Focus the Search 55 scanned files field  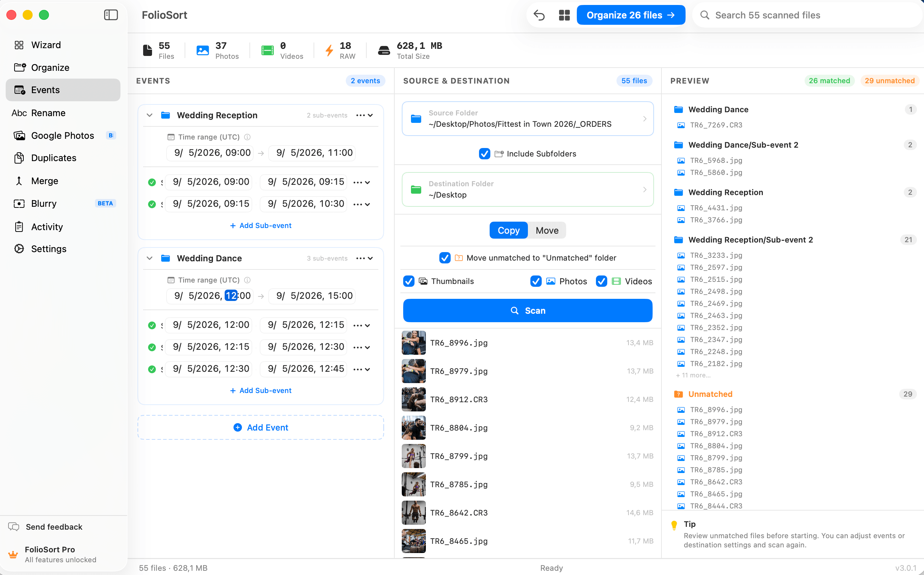[807, 15]
